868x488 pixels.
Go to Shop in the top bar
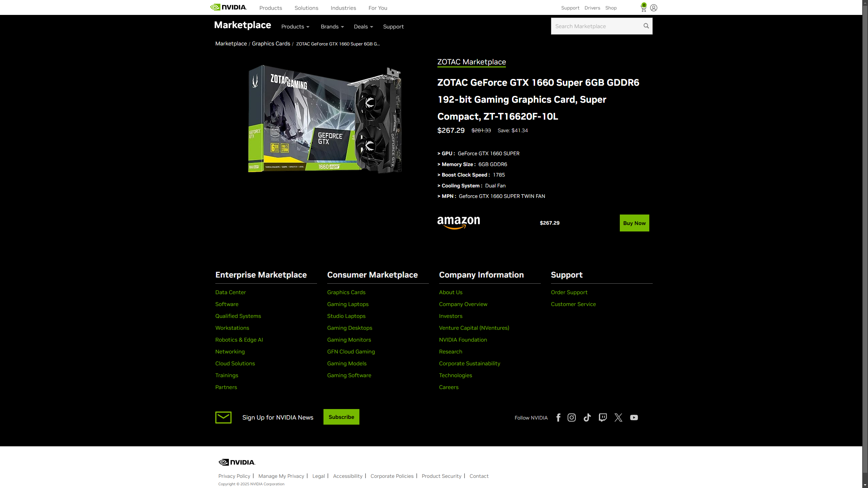click(611, 8)
